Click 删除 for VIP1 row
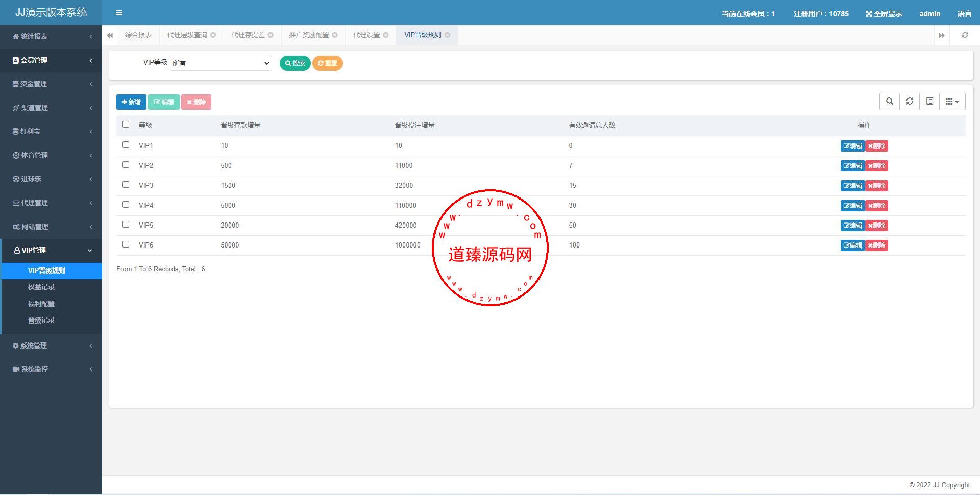 click(876, 146)
